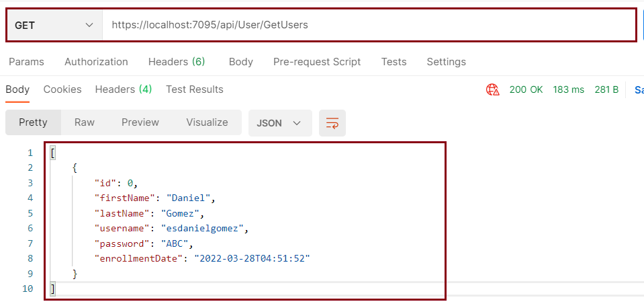
Task: Click the 200 OK status text
Action: coord(526,89)
